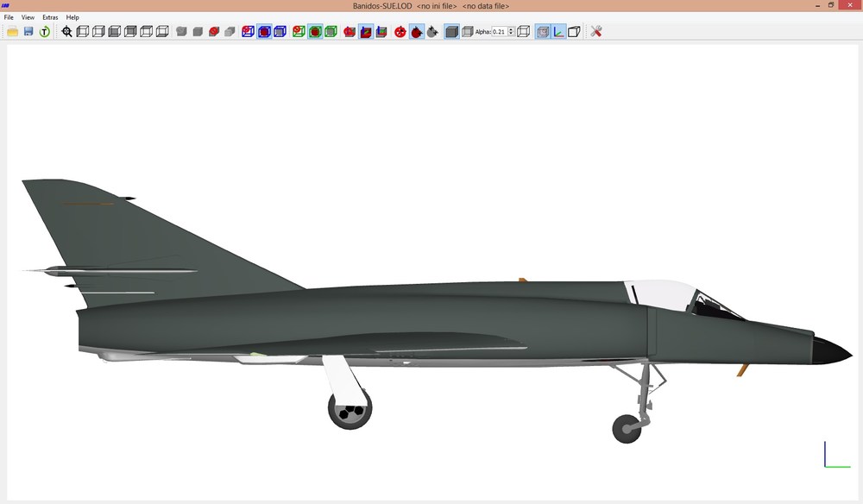Screen dimensions: 863x504
Task: Toggle the highlighted green cube with red face
Action: [x=315, y=31]
